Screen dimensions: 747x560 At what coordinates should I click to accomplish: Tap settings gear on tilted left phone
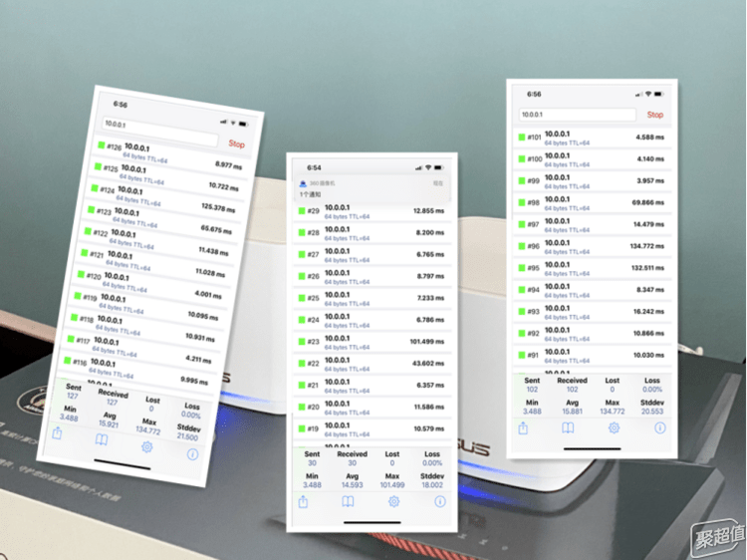(146, 446)
